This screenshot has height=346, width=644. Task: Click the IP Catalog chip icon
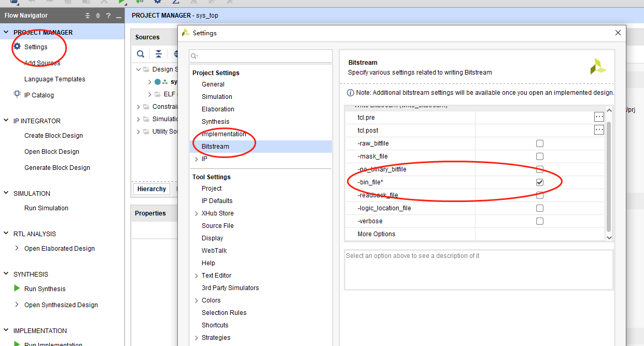tap(17, 95)
